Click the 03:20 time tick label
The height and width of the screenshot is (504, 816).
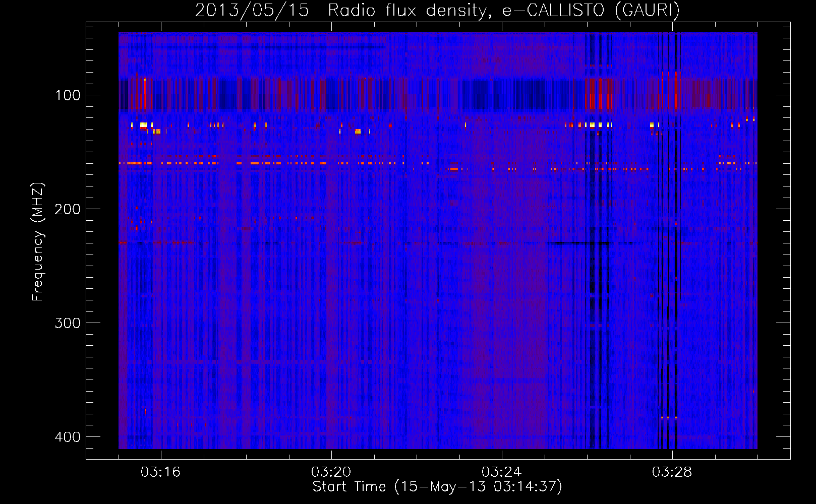tap(331, 472)
